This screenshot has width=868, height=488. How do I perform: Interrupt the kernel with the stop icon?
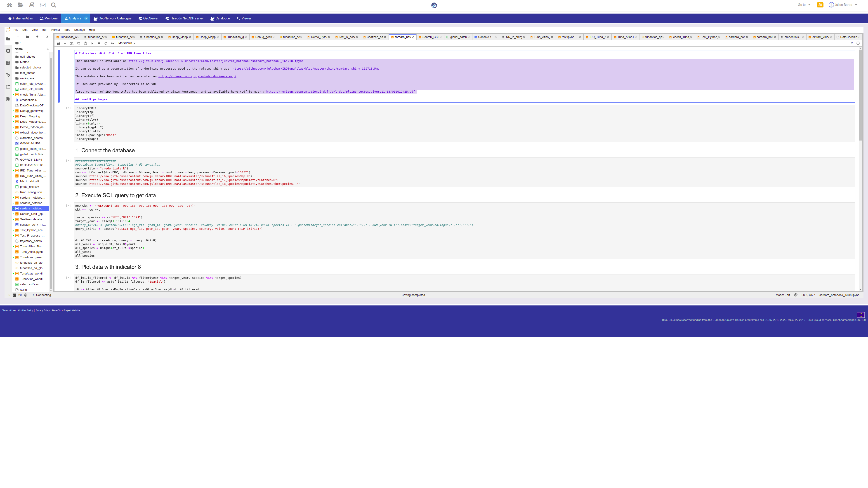(x=99, y=43)
